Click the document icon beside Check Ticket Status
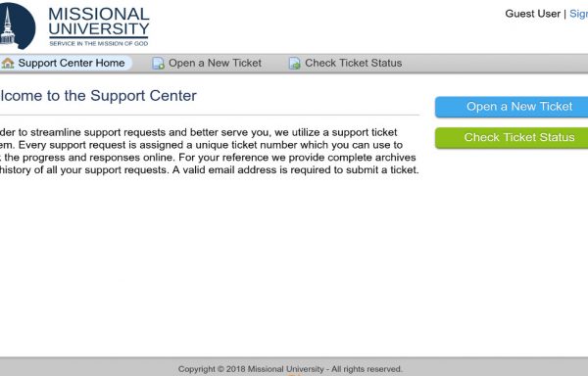588x376 pixels. 294,64
